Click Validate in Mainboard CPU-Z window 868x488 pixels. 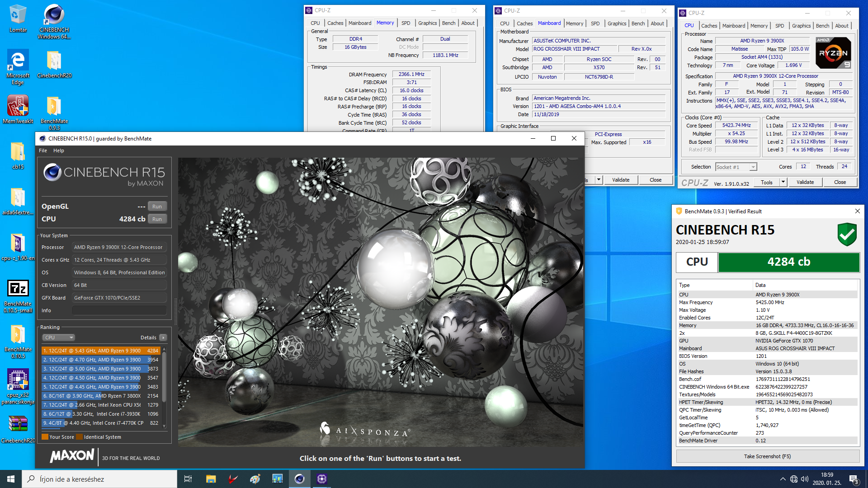tap(620, 180)
